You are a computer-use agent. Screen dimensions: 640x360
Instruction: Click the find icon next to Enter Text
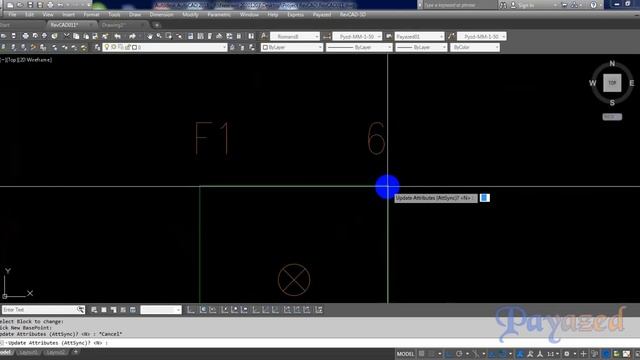click(x=81, y=310)
